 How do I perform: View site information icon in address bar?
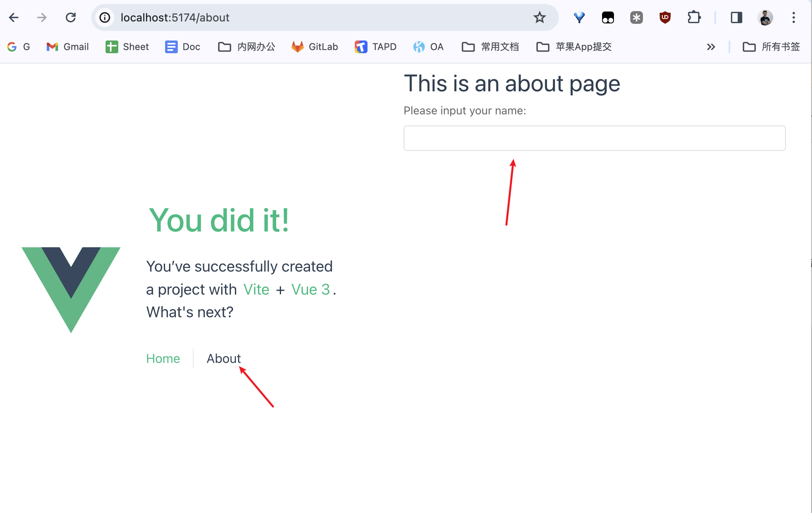point(105,17)
